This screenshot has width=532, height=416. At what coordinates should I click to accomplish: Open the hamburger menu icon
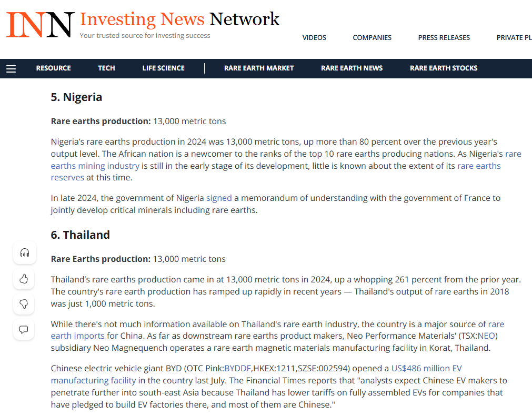11,68
